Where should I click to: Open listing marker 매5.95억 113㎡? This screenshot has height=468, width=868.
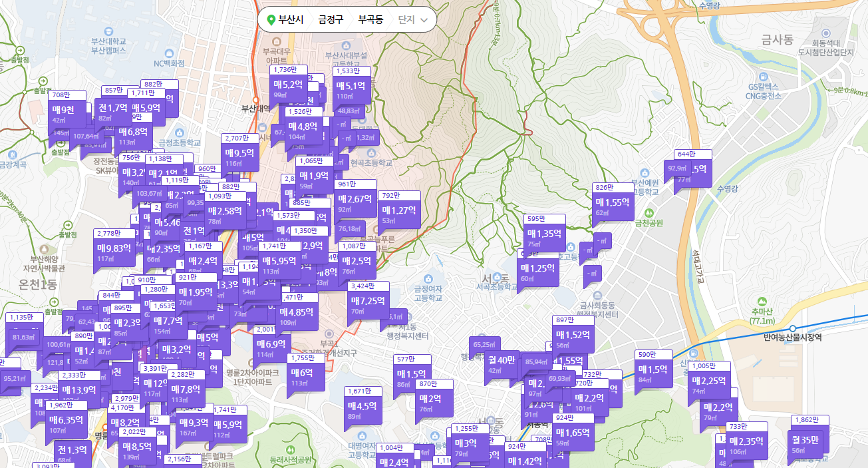pos(280,263)
